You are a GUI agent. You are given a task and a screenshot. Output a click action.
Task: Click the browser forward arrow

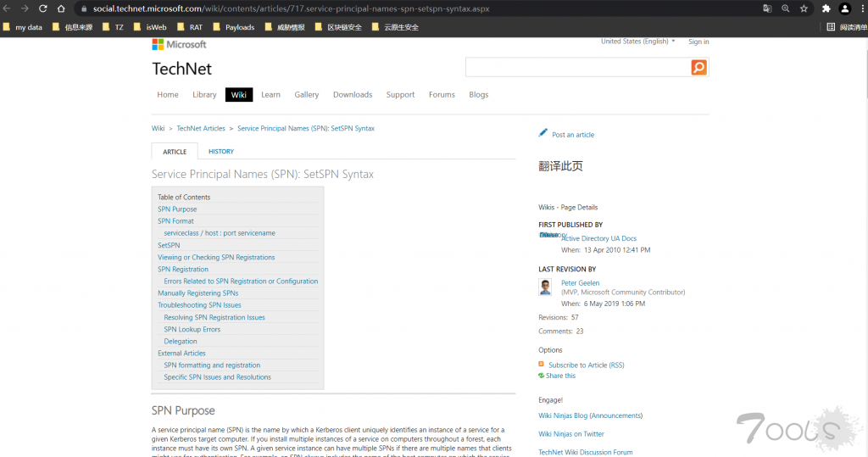tap(25, 8)
